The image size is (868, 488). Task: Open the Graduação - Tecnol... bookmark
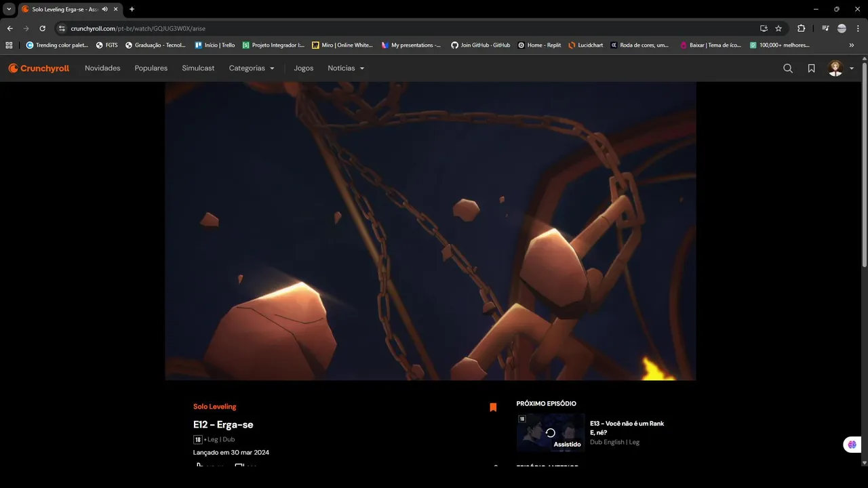tap(155, 45)
